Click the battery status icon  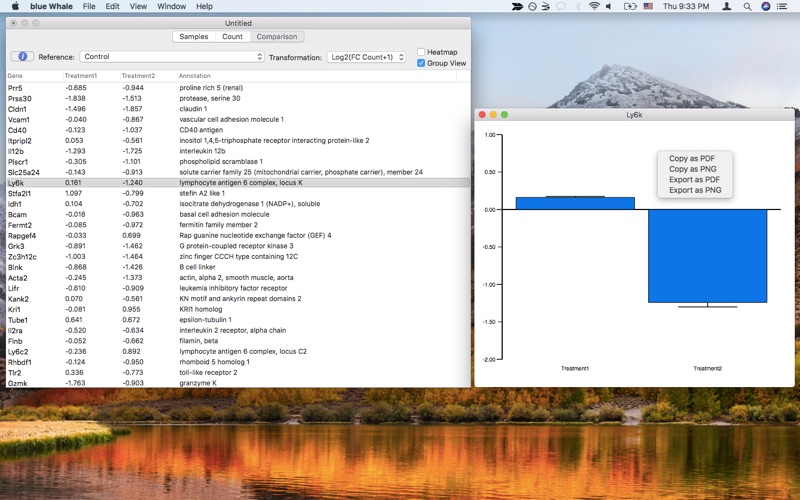click(x=630, y=7)
